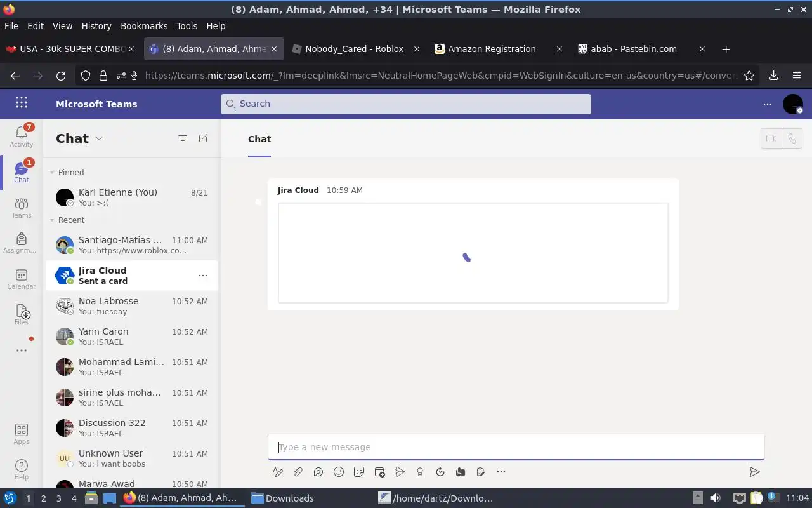
Task: Open the File menu
Action: pyautogui.click(x=11, y=26)
